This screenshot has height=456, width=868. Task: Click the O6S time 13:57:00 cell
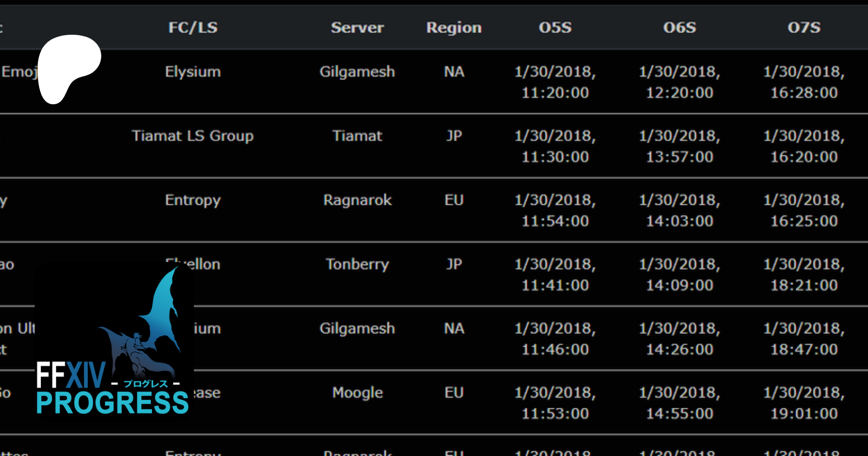[x=679, y=146]
